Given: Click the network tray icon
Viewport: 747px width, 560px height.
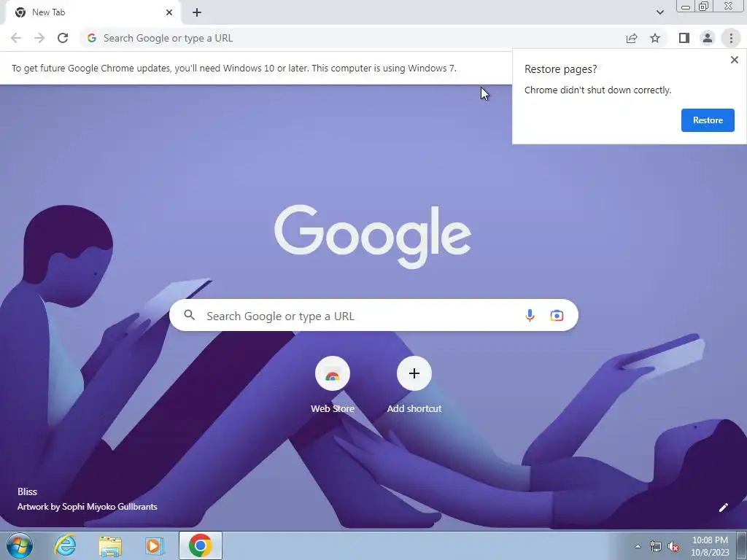Looking at the screenshot, I should 656,546.
